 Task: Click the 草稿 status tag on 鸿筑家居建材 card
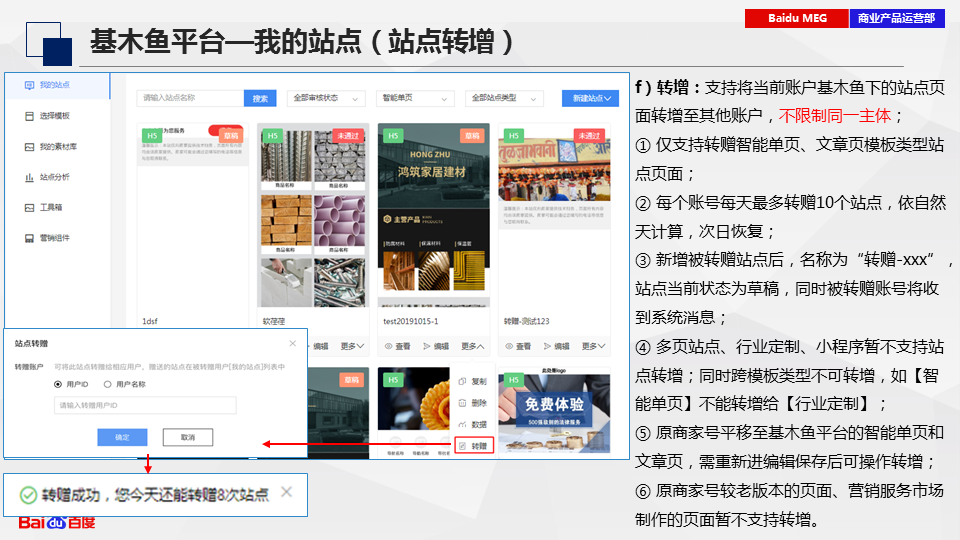pyautogui.click(x=472, y=135)
